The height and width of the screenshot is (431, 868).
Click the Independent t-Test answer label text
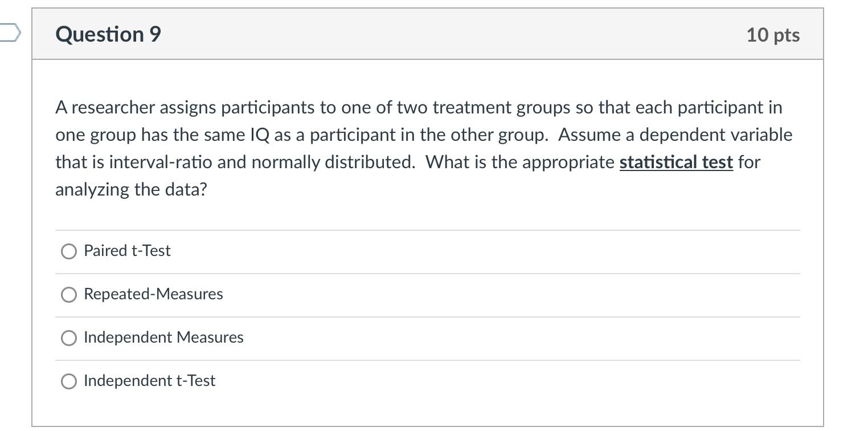pyautogui.click(x=149, y=380)
